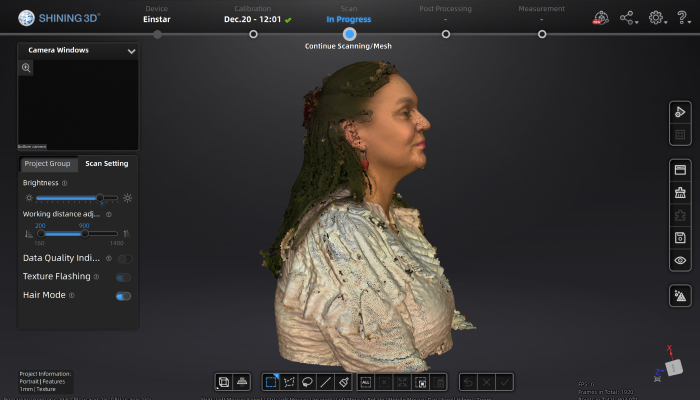Screen dimensions: 700x400
Task: Click the Data Quality Indicator info icon
Action: click(108, 258)
